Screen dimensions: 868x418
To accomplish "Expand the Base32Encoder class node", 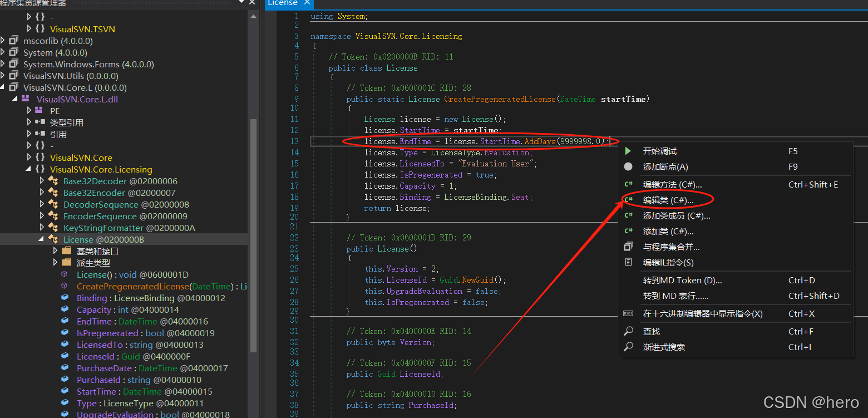I will click(x=42, y=193).
